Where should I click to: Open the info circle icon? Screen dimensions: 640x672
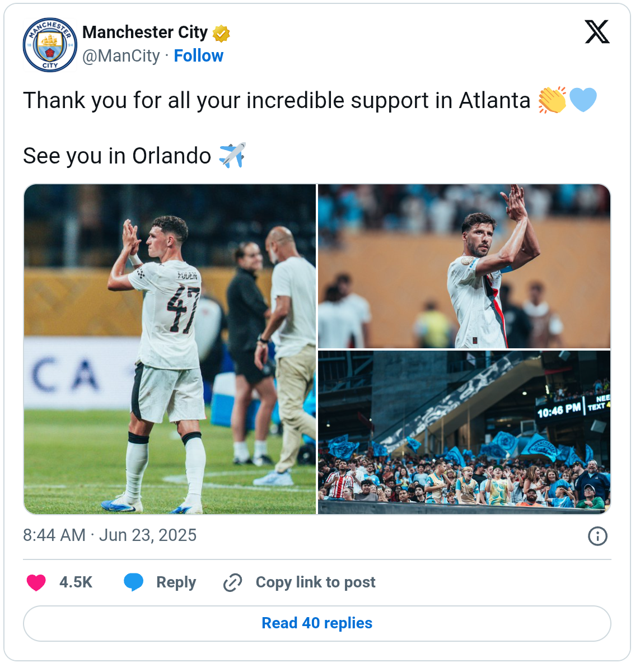tap(597, 536)
